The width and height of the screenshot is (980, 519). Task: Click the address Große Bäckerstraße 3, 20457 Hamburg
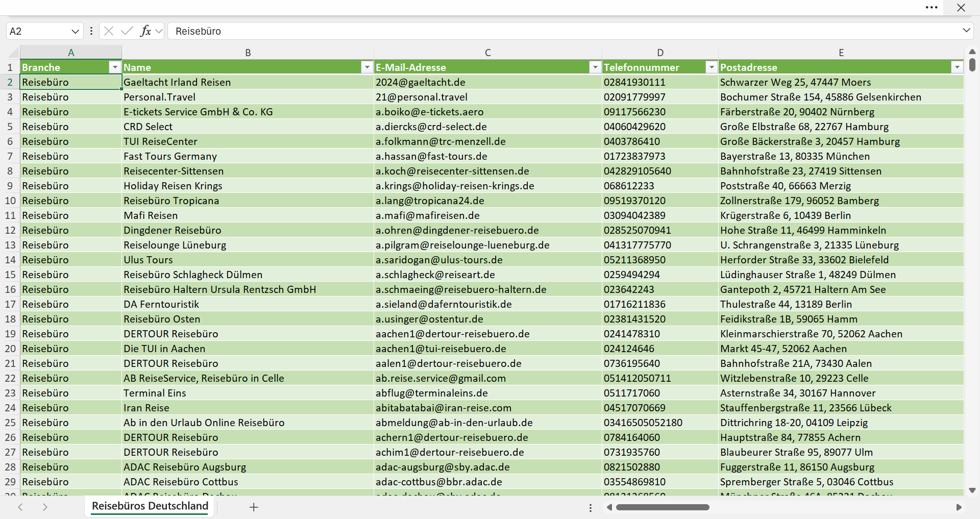[841, 141]
